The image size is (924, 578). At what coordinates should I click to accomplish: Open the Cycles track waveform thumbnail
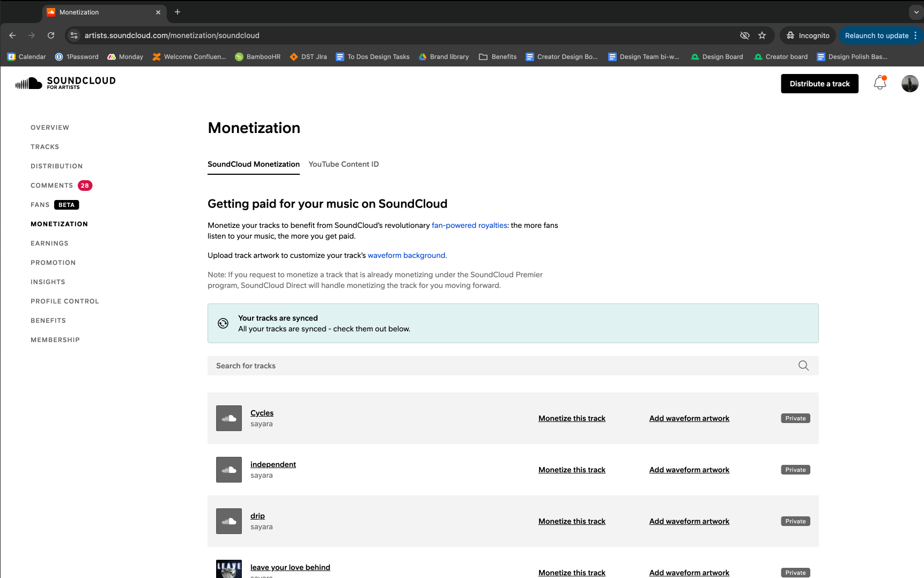point(229,418)
